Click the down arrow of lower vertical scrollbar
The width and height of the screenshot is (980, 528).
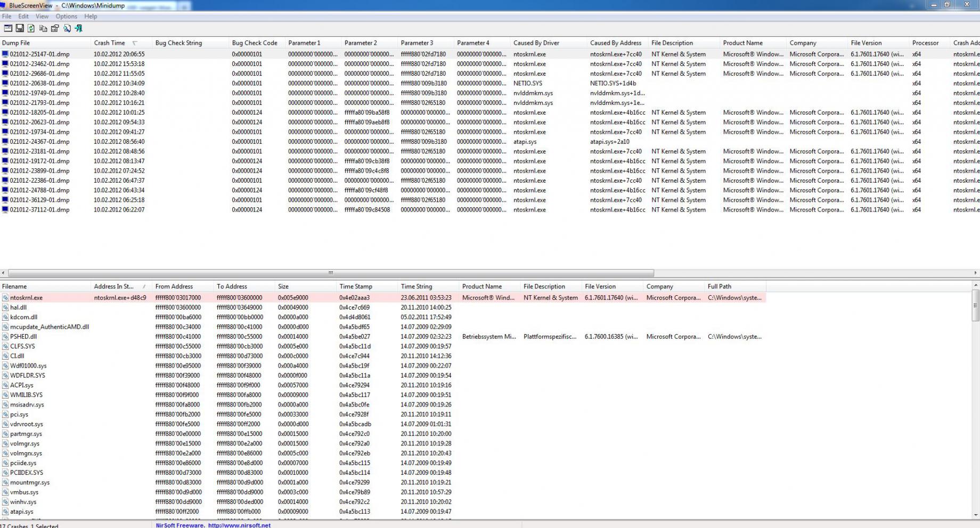tap(976, 515)
